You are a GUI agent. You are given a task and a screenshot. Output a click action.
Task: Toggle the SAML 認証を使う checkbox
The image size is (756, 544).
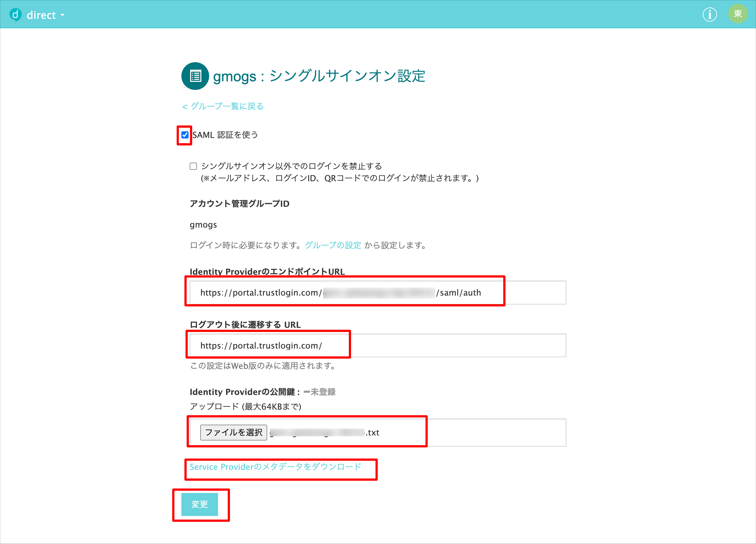[185, 135]
